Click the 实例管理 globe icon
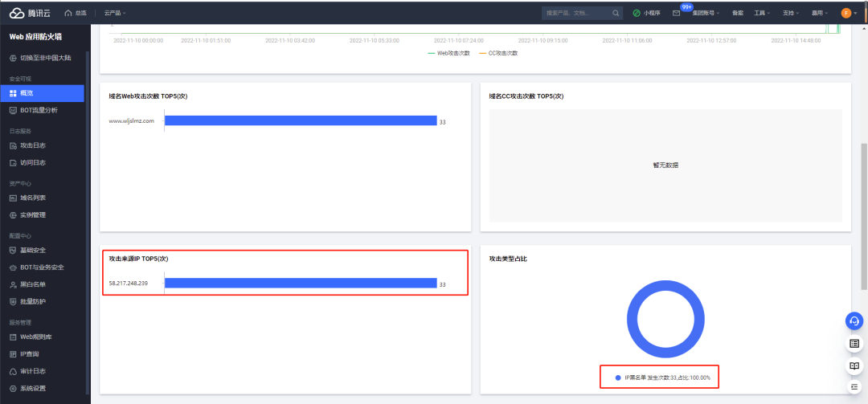 coord(14,214)
